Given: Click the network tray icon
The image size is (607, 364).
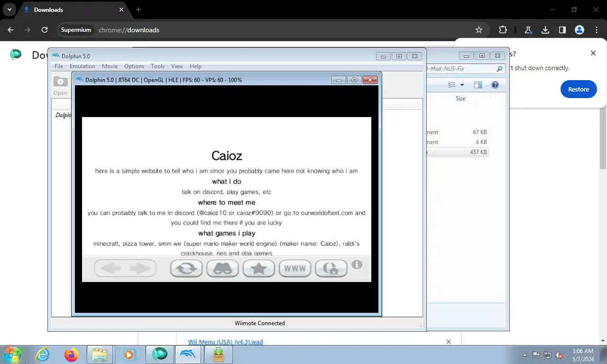Looking at the screenshot, I should coord(548,355).
